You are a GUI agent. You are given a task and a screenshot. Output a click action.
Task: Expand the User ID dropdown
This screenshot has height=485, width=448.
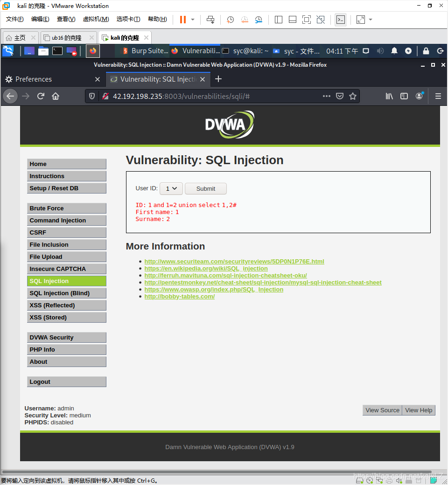point(171,189)
